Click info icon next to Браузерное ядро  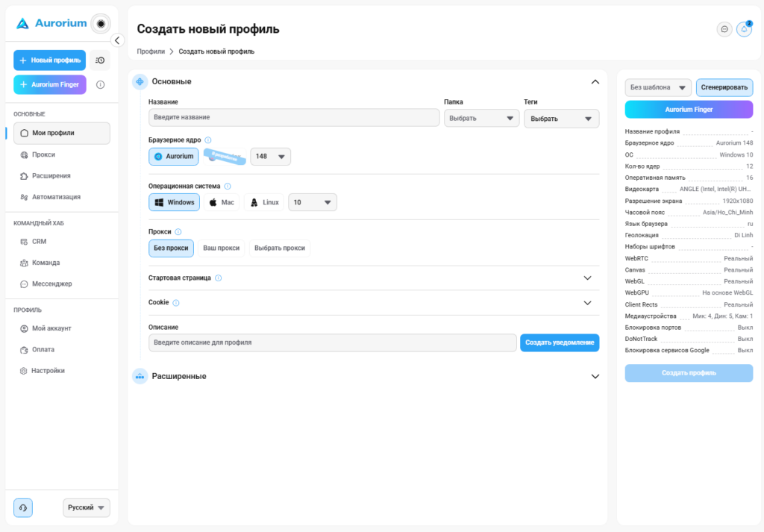[x=208, y=140]
